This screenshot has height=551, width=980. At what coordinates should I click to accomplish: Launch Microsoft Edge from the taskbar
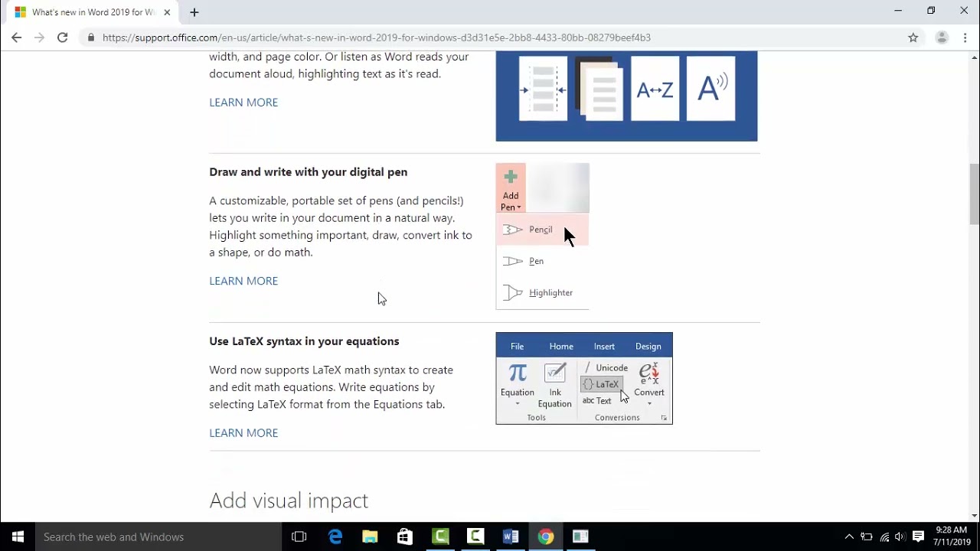[x=335, y=536]
